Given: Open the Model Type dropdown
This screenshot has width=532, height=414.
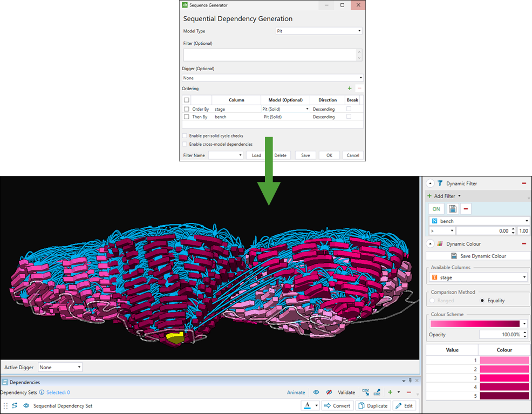Looking at the screenshot, I should tap(318, 31).
